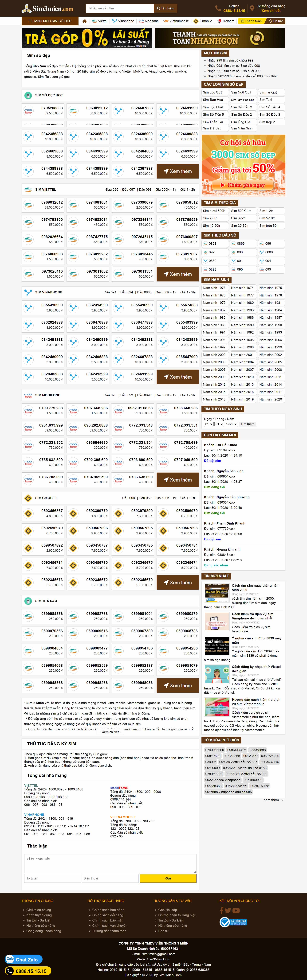Click the store location pin icon in header
The width and height of the screenshot is (307, 980).
(252, 8)
